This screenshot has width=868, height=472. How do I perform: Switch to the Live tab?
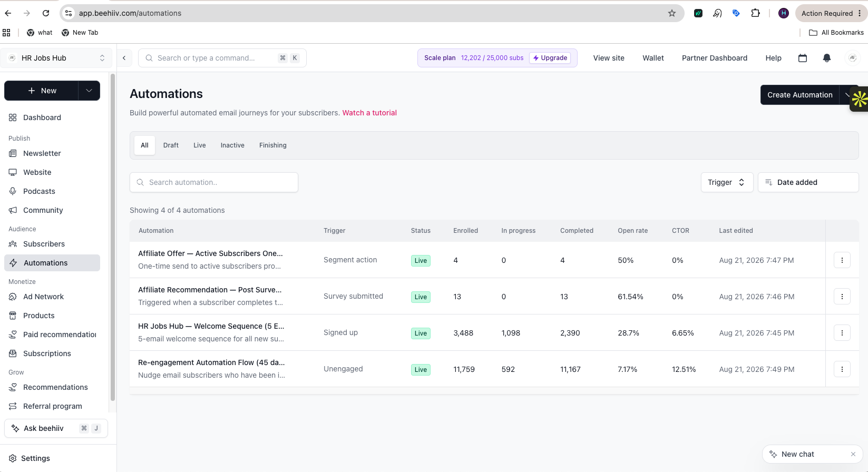click(200, 145)
